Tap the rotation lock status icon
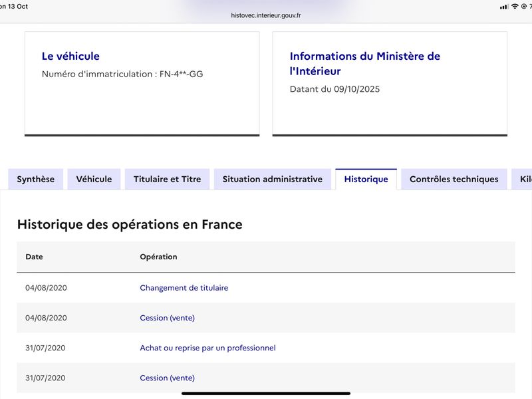The height and width of the screenshot is (399, 532). tap(524, 7)
